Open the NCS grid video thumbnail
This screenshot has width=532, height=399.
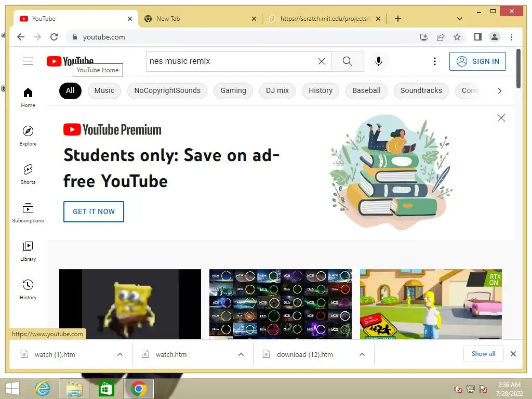coord(280,304)
